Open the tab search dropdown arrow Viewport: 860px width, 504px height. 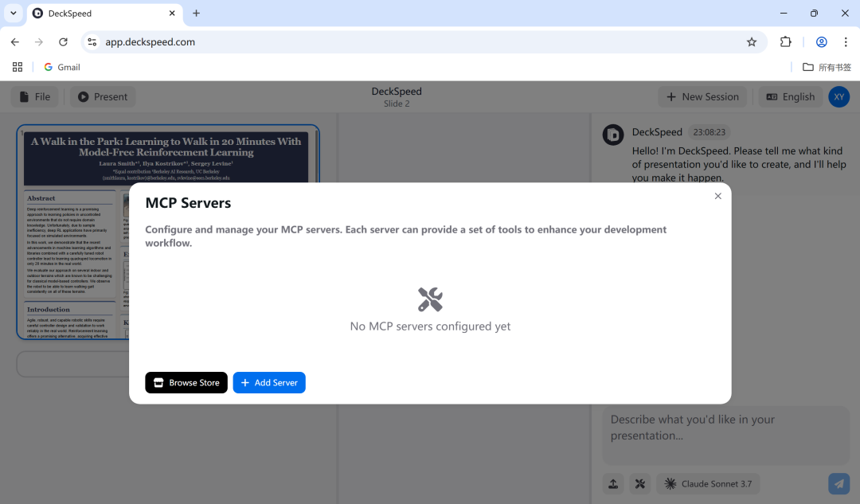point(14,14)
